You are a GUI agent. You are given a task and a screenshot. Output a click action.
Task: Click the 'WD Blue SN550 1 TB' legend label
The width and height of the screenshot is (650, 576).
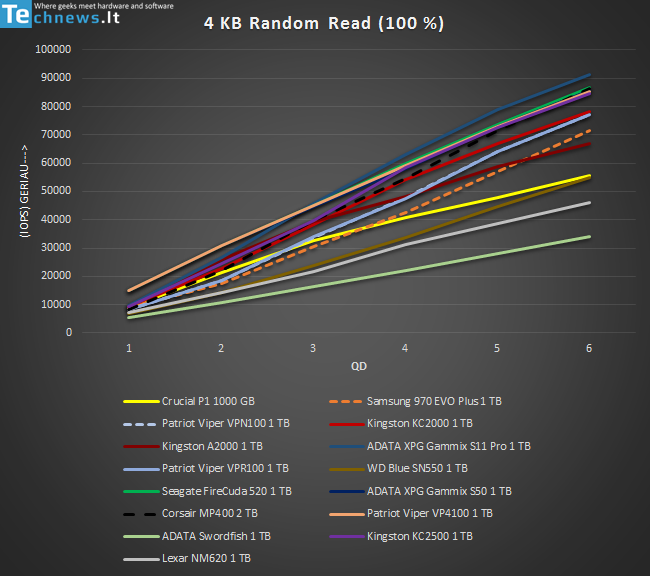417,469
